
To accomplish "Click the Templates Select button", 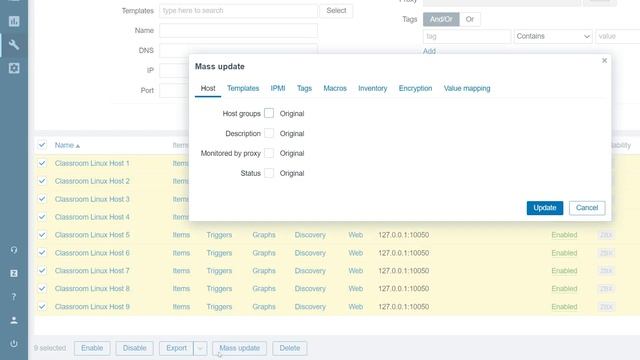I will pyautogui.click(x=336, y=11).
